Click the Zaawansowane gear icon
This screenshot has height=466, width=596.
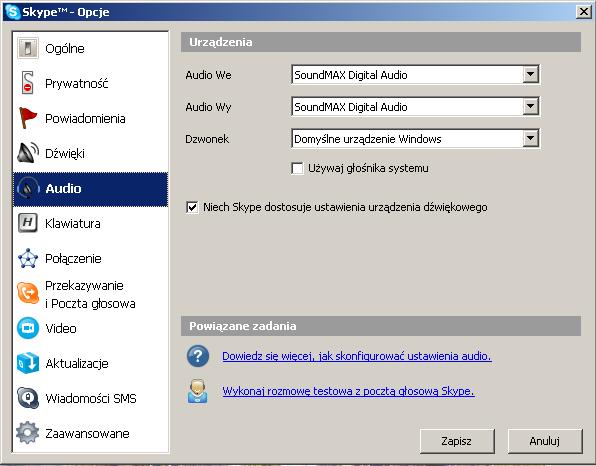[x=27, y=433]
